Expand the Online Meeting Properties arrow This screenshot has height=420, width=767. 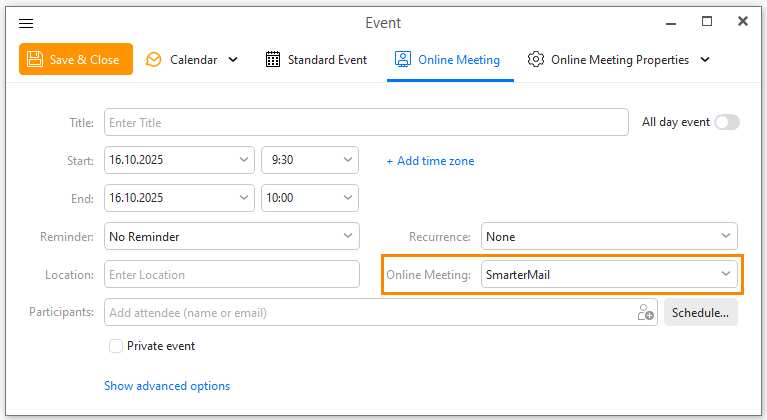(x=705, y=60)
